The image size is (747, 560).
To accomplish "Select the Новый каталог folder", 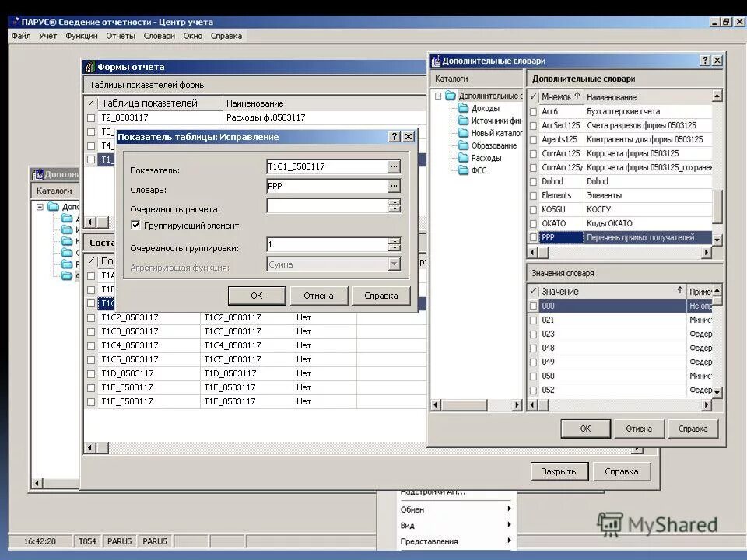I will pyautogui.click(x=496, y=133).
